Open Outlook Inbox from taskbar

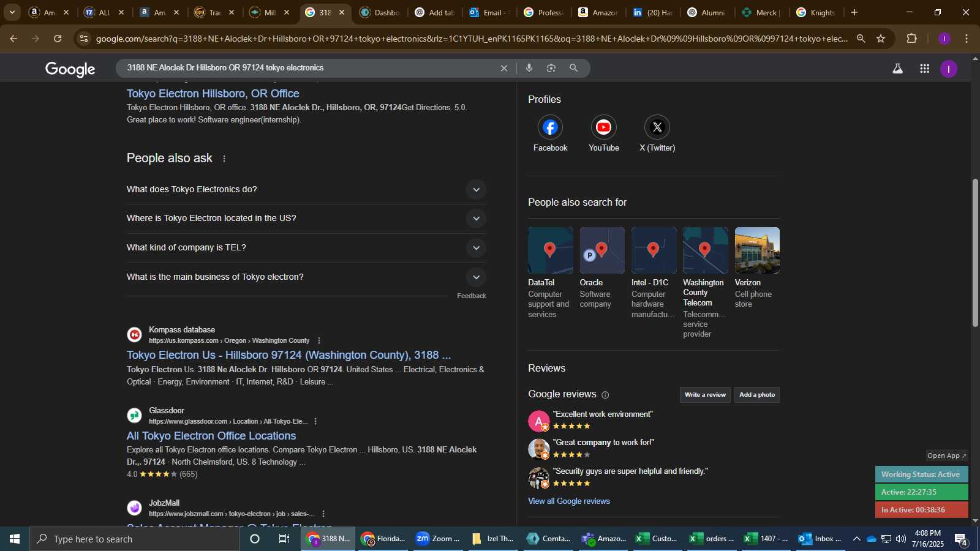point(820,539)
